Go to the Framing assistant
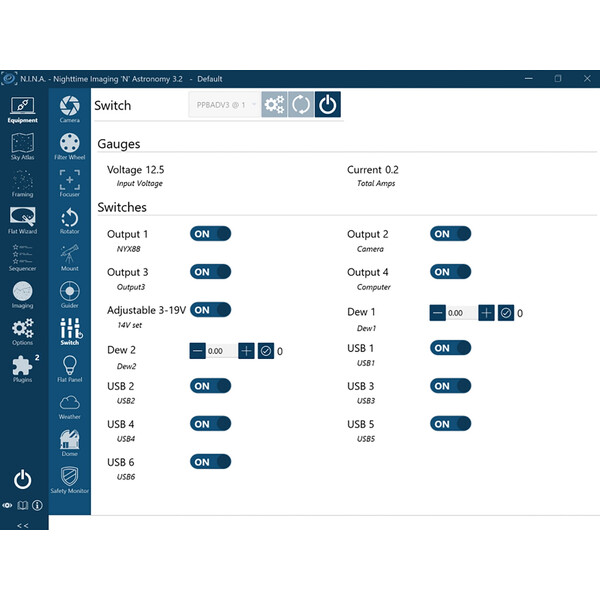The width and height of the screenshot is (600, 600). (x=23, y=184)
